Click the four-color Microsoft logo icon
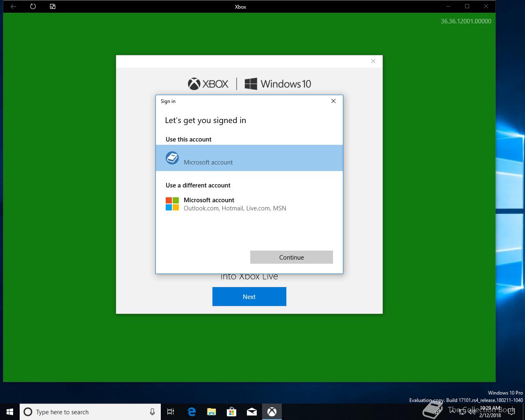The width and height of the screenshot is (525, 420). 172,204
